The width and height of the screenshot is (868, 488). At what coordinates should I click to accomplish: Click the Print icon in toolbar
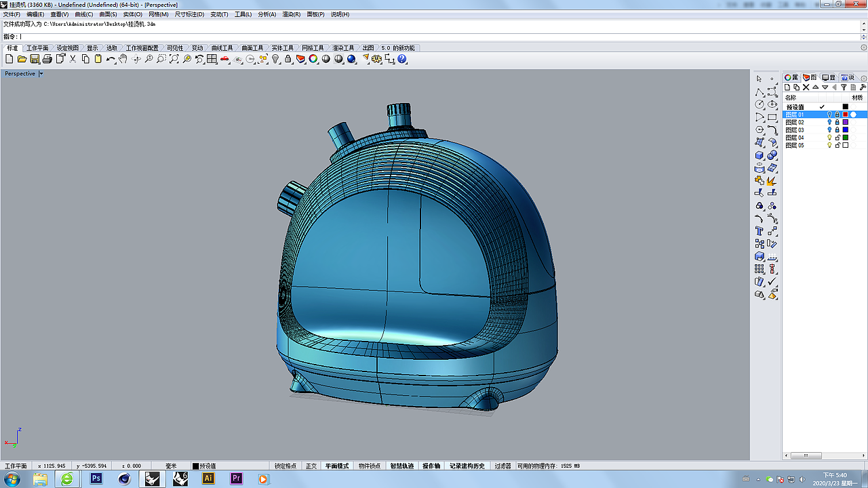(47, 60)
